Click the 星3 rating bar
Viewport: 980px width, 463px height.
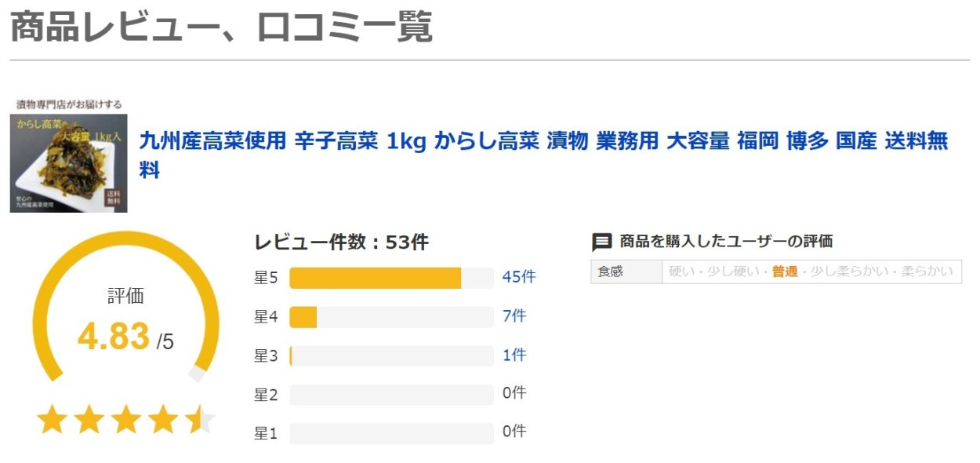(391, 356)
